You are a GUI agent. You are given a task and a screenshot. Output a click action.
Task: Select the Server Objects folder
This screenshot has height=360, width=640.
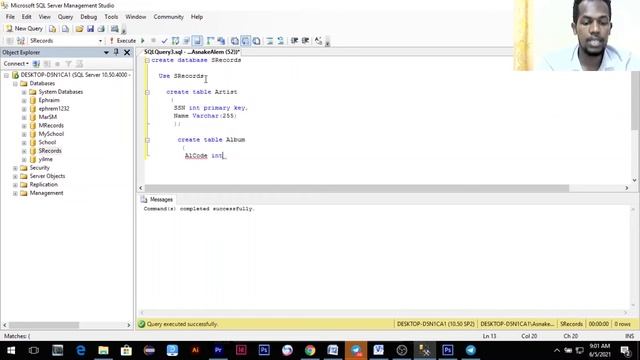point(47,176)
